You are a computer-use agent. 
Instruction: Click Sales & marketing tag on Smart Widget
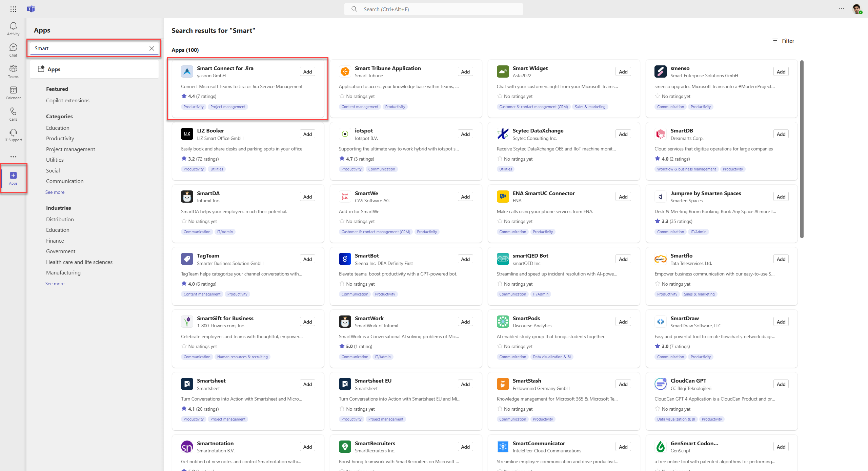coord(590,107)
